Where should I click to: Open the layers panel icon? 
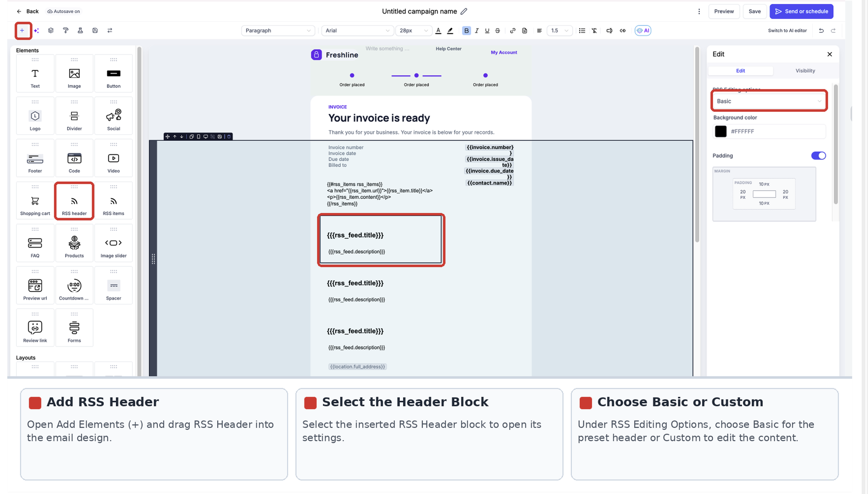click(51, 30)
